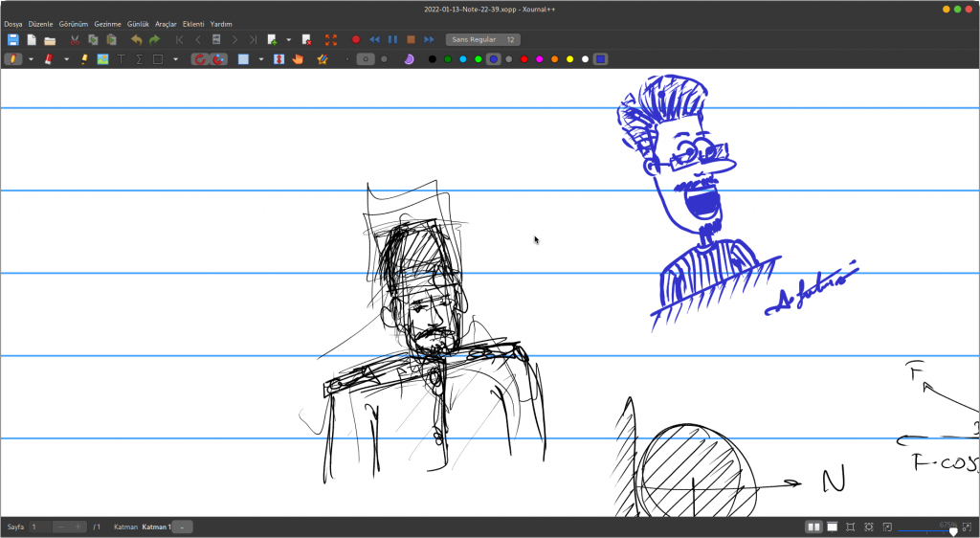This screenshot has width=980, height=538.
Task: Open the selection tool dropdown arrow
Action: (261, 59)
